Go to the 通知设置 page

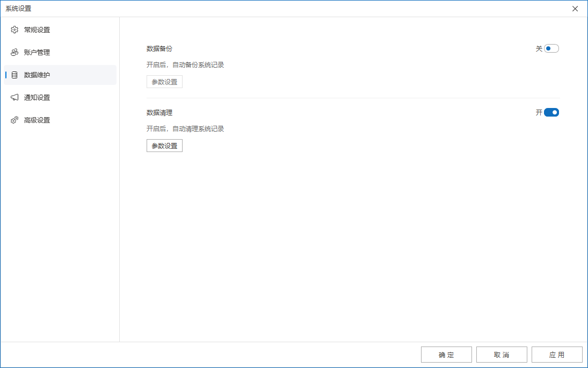point(37,98)
